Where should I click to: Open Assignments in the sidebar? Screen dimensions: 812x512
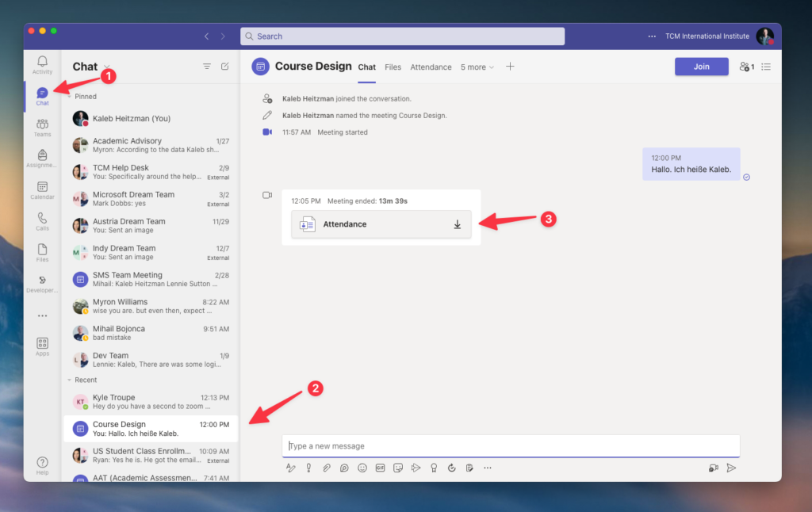pos(43,159)
